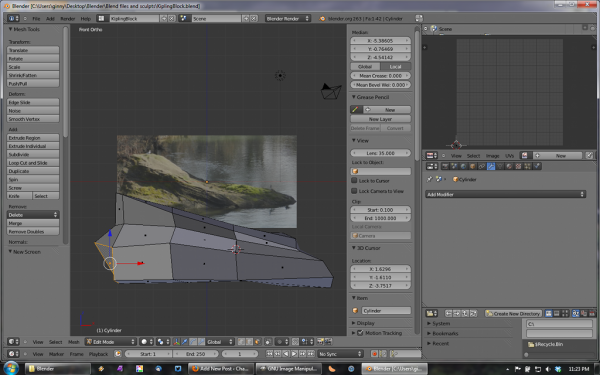
Task: Switch median coordinates to Global
Action: pyautogui.click(x=365, y=67)
